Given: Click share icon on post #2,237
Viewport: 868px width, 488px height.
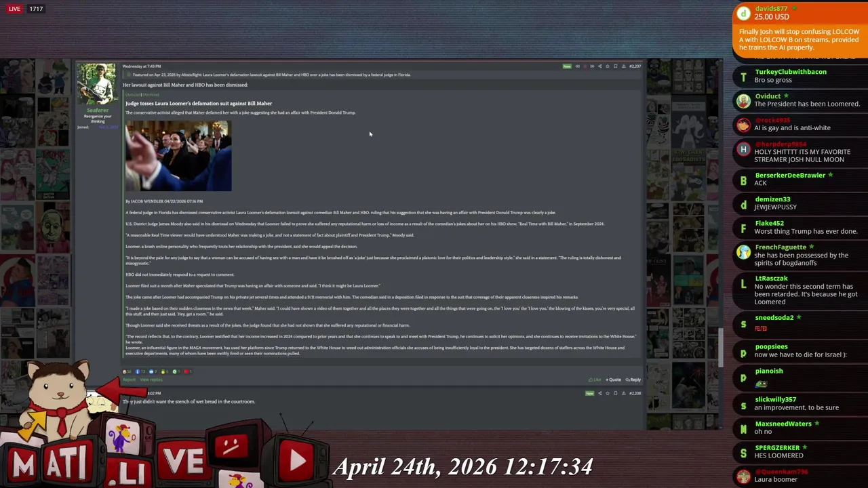Looking at the screenshot, I should 600,66.
